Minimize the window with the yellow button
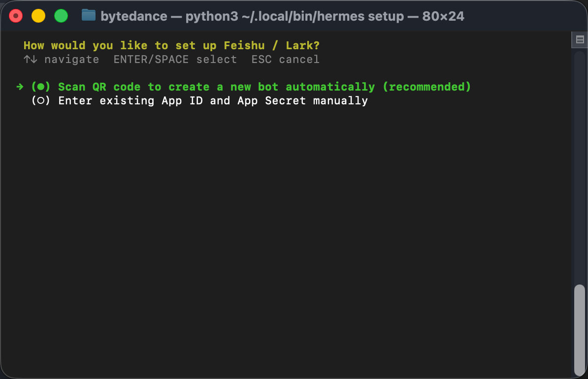The height and width of the screenshot is (379, 588). click(38, 16)
